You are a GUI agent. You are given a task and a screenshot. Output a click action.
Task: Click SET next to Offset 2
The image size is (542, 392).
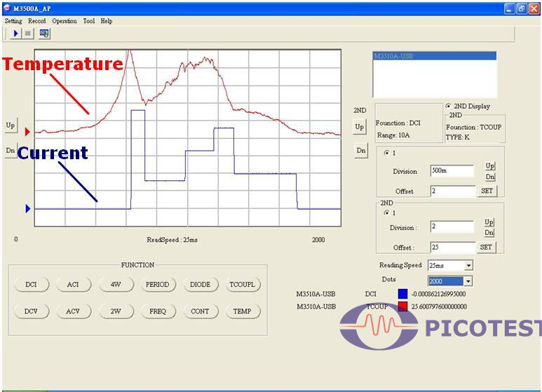[x=487, y=191]
